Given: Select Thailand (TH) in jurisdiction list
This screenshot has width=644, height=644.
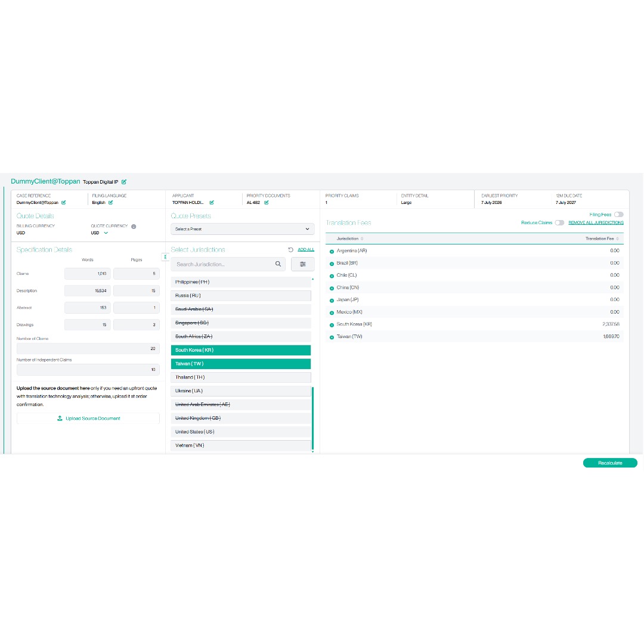Looking at the screenshot, I should click(241, 377).
